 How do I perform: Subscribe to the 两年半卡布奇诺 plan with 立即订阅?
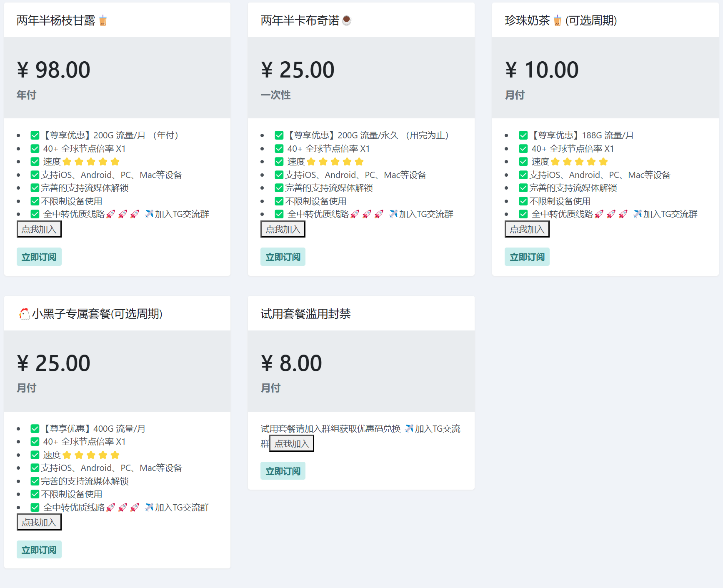pos(283,257)
